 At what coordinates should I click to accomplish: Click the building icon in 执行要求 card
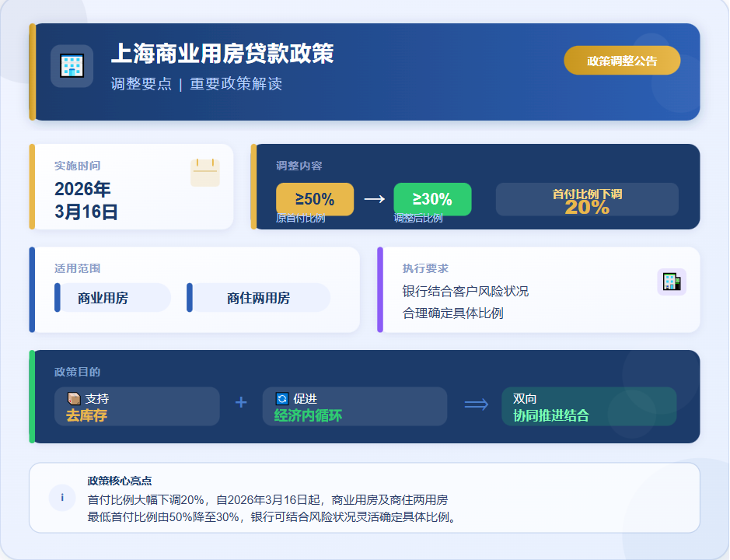tap(672, 282)
